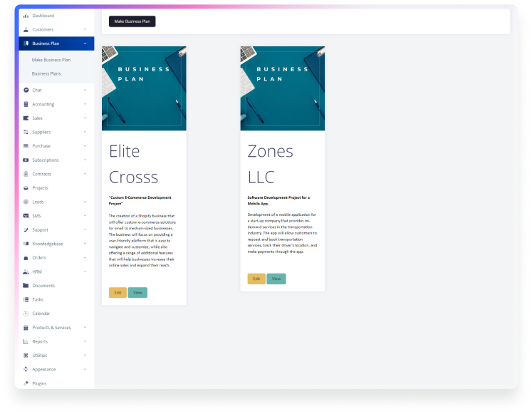Click the Zones LLC cover image
Viewport: 532px width, 414px height.
[283, 88]
